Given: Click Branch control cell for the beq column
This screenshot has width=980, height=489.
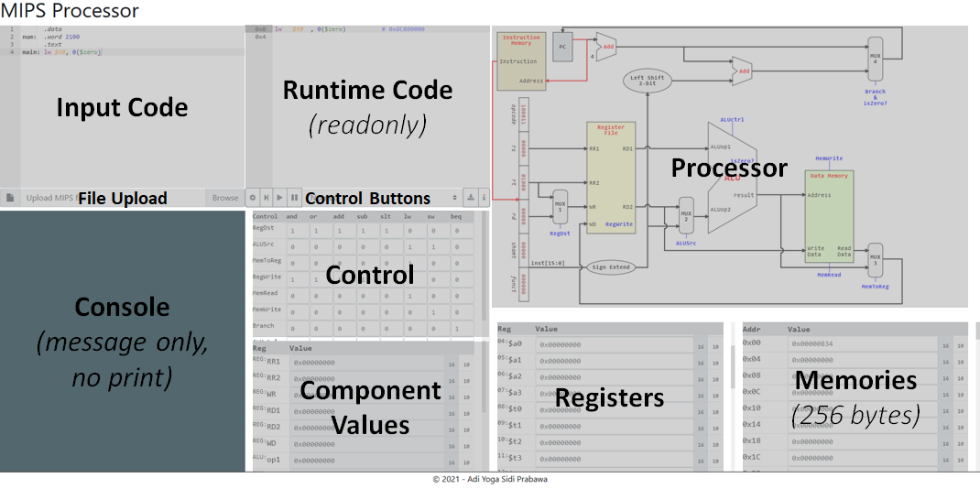Looking at the screenshot, I should pos(462,329).
